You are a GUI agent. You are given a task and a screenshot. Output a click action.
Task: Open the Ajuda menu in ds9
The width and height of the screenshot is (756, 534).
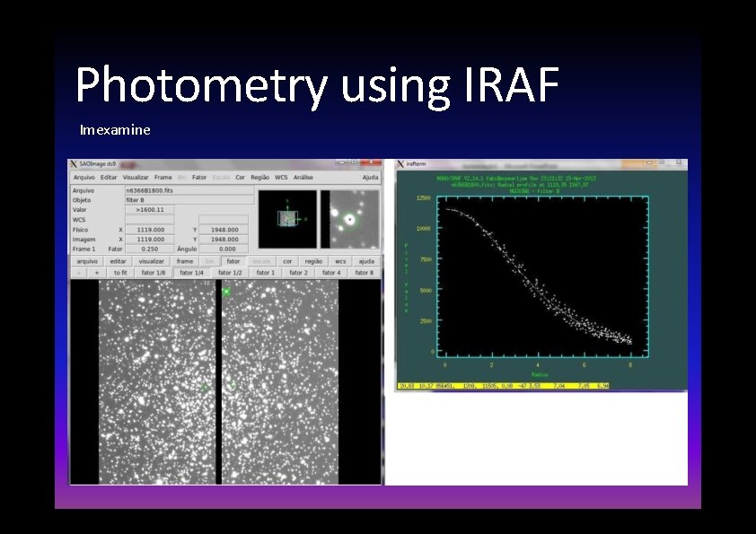pos(370,178)
